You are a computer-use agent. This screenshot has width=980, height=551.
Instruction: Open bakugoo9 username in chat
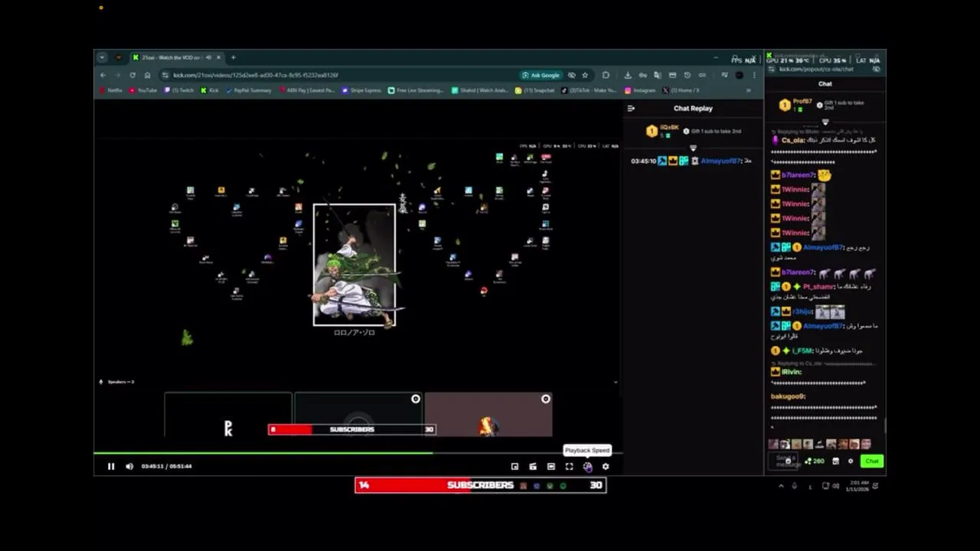788,396
